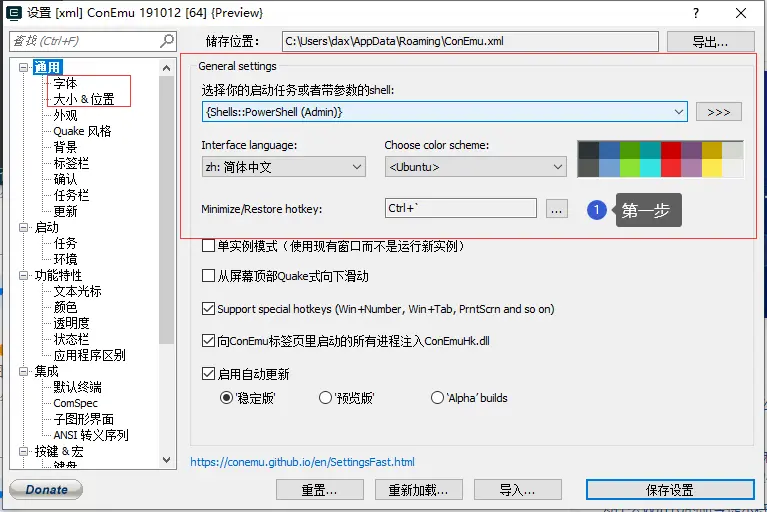Open 默认终端 settings page

(x=77, y=387)
